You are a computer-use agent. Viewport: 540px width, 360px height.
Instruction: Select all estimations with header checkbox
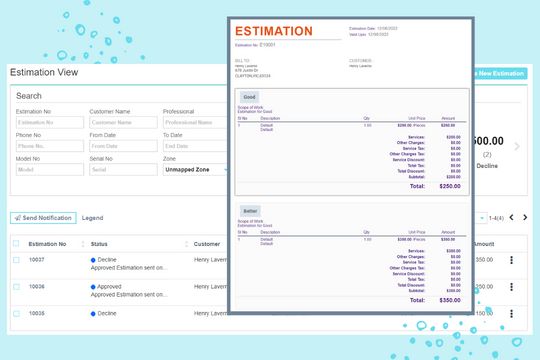pos(16,243)
